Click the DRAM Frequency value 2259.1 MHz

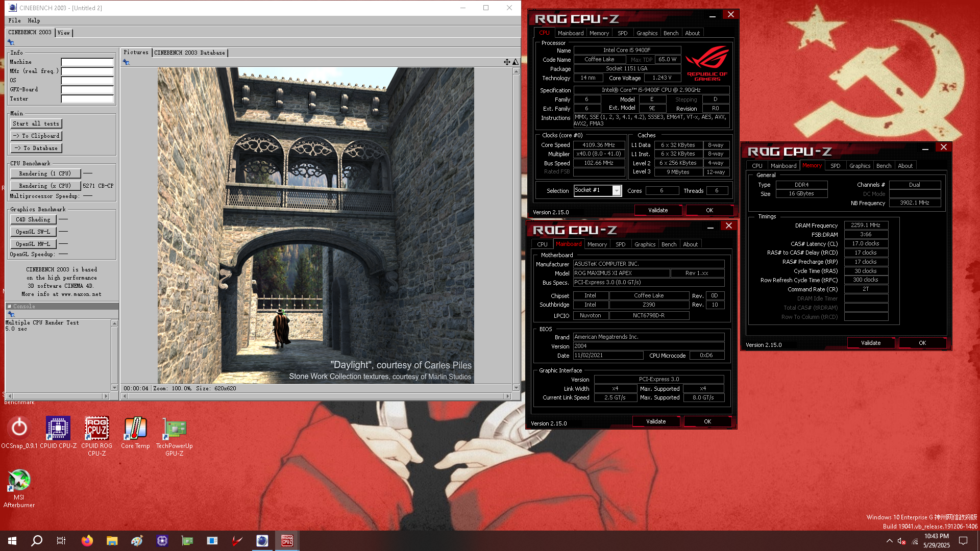(x=866, y=225)
